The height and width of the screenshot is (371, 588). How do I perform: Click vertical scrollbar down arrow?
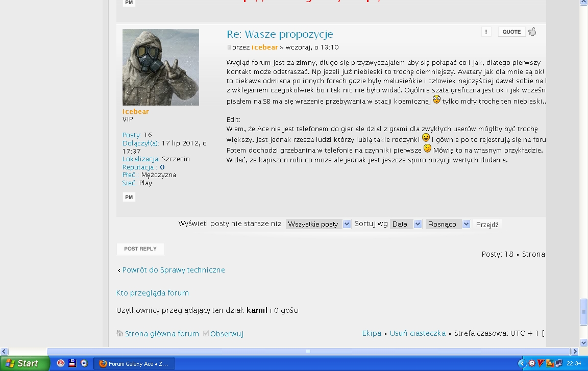pos(584,342)
